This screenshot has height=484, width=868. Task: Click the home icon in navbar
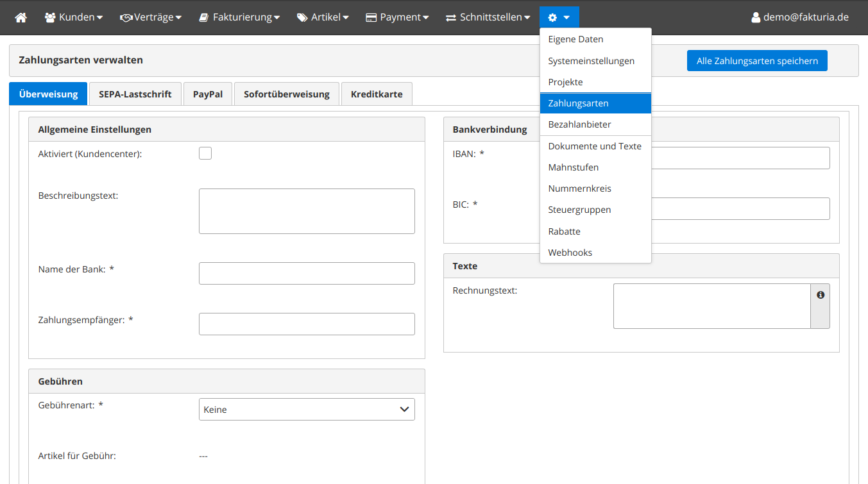pos(21,17)
